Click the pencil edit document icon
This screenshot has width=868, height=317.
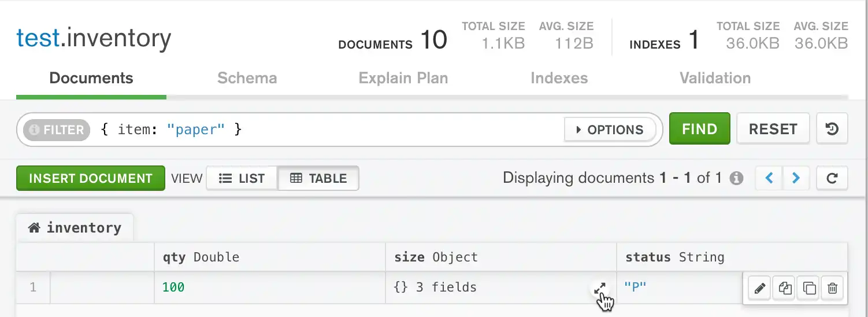[x=760, y=287]
